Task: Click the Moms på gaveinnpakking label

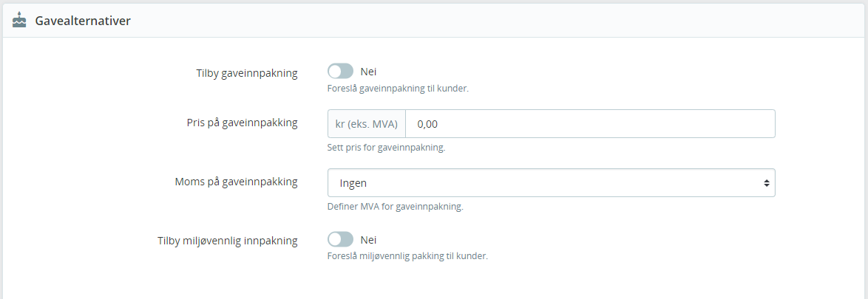Action: point(236,182)
